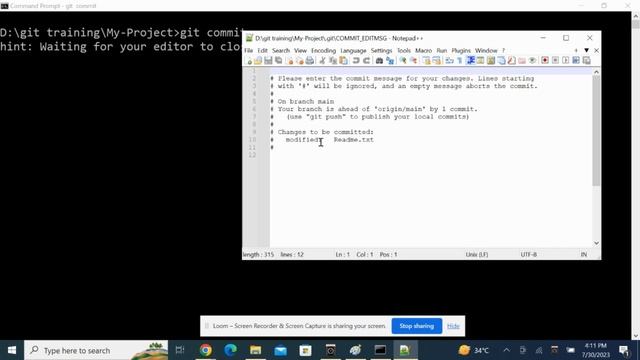Screen dimensions: 640x360
Task: Close the current document via toolbar icon
Action: coord(290,61)
